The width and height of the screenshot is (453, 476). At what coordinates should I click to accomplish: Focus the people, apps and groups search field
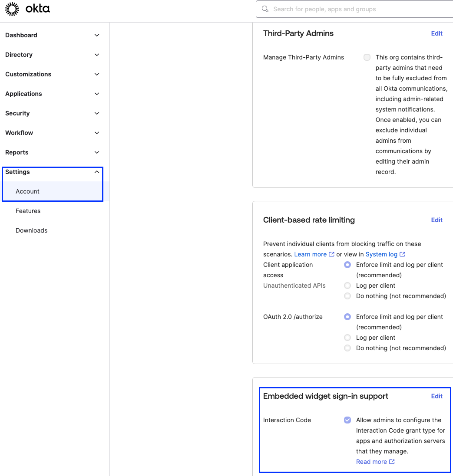coord(354,9)
